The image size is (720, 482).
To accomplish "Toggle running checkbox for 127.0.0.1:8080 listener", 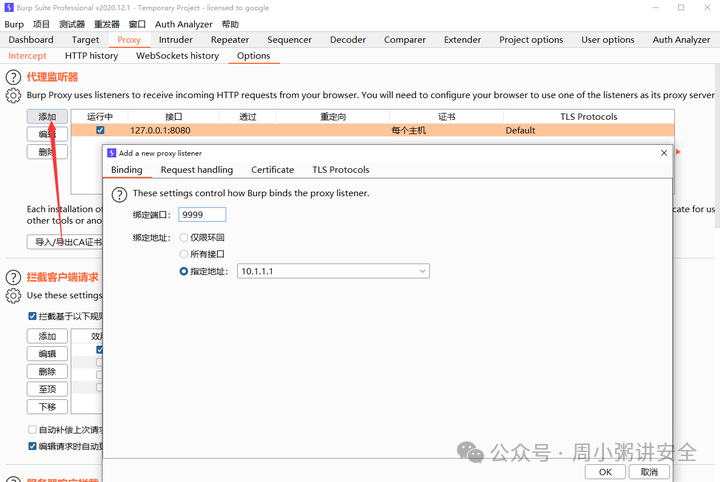I will (100, 130).
